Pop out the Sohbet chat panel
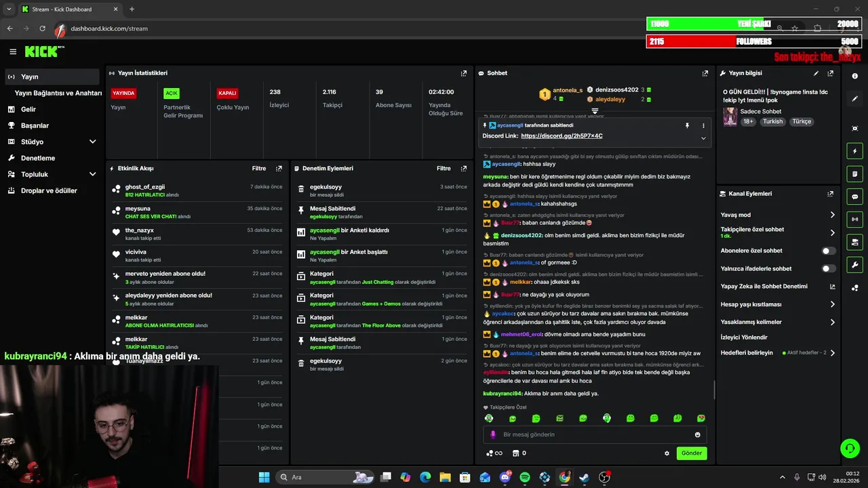Image resolution: width=868 pixels, height=488 pixels. pos(705,73)
